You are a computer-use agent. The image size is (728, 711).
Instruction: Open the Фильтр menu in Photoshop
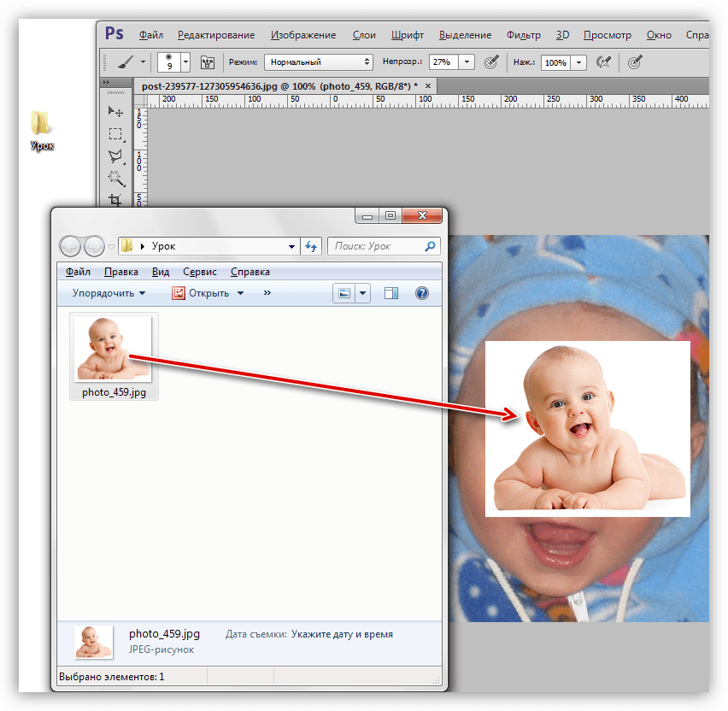[523, 35]
